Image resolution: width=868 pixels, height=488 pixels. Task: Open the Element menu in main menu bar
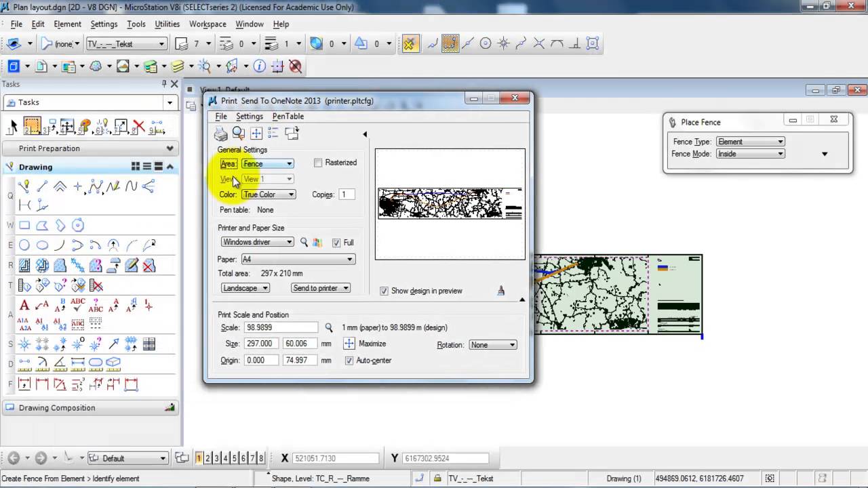coord(67,24)
